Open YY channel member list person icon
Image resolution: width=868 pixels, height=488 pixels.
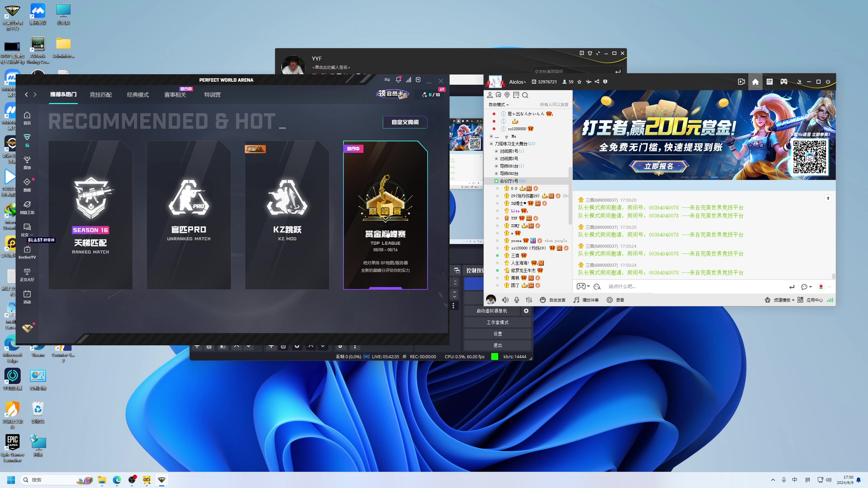490,95
